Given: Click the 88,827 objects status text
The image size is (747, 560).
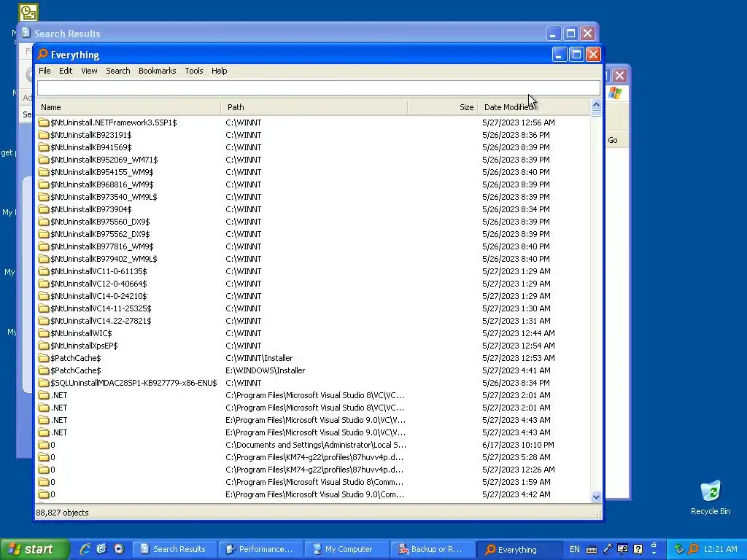Looking at the screenshot, I should 63,513.
